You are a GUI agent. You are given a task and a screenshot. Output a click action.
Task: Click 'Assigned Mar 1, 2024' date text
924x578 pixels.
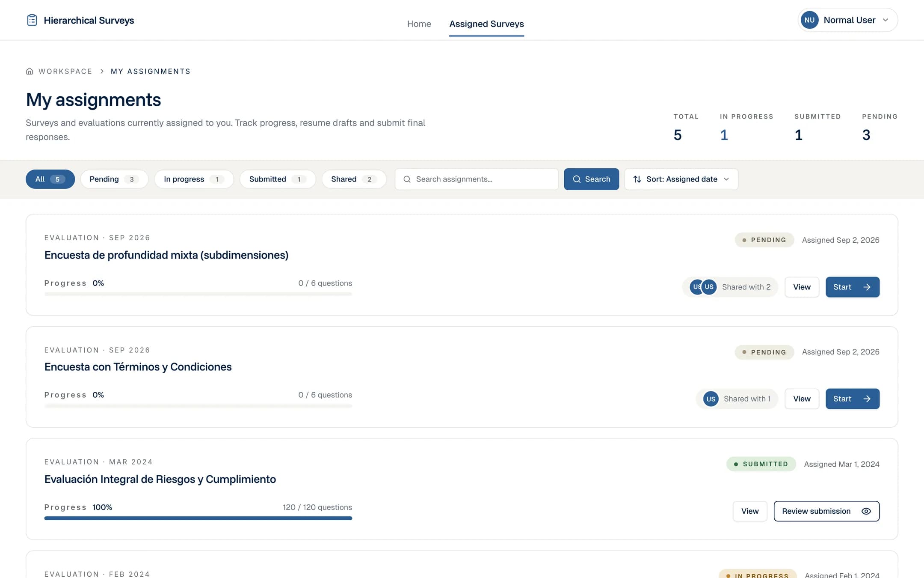(841, 464)
